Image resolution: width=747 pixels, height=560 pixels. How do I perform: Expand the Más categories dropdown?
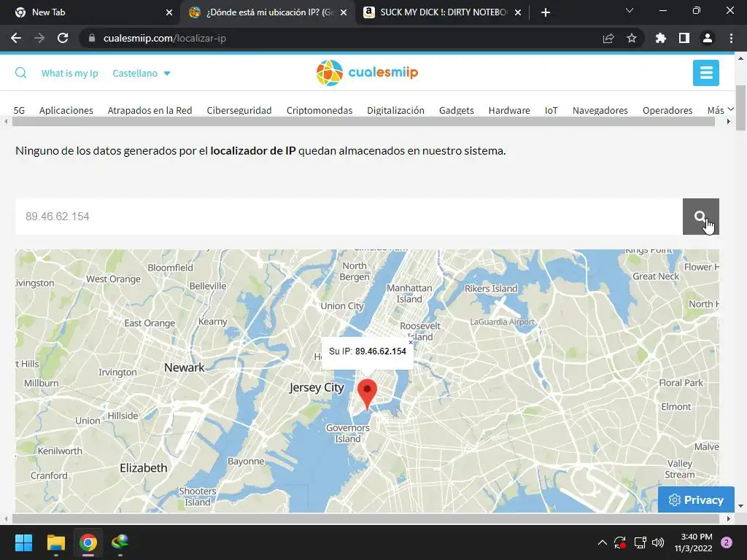tap(720, 111)
